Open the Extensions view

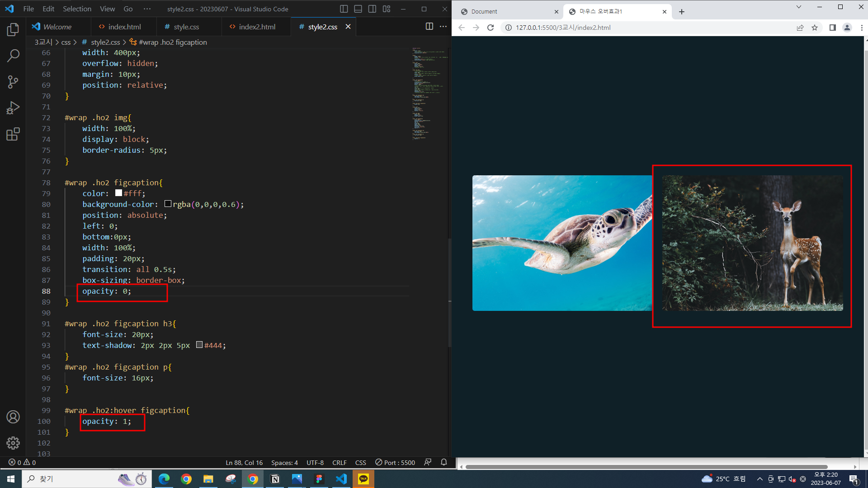(x=13, y=134)
